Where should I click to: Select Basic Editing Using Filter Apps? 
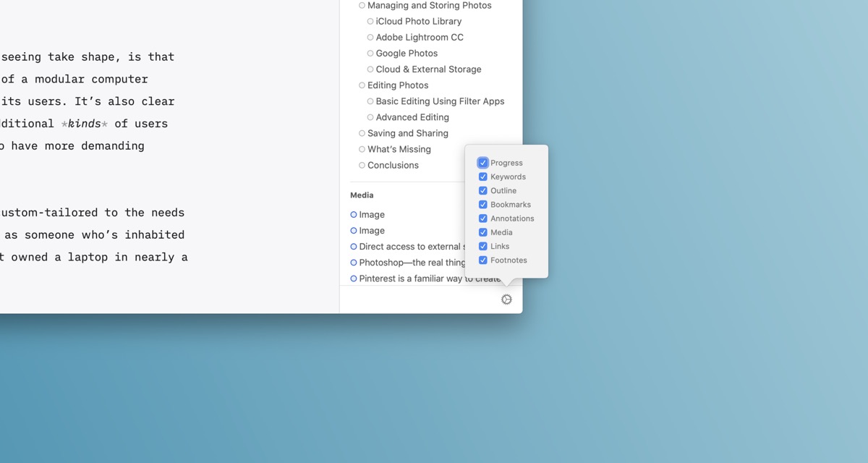[440, 101]
